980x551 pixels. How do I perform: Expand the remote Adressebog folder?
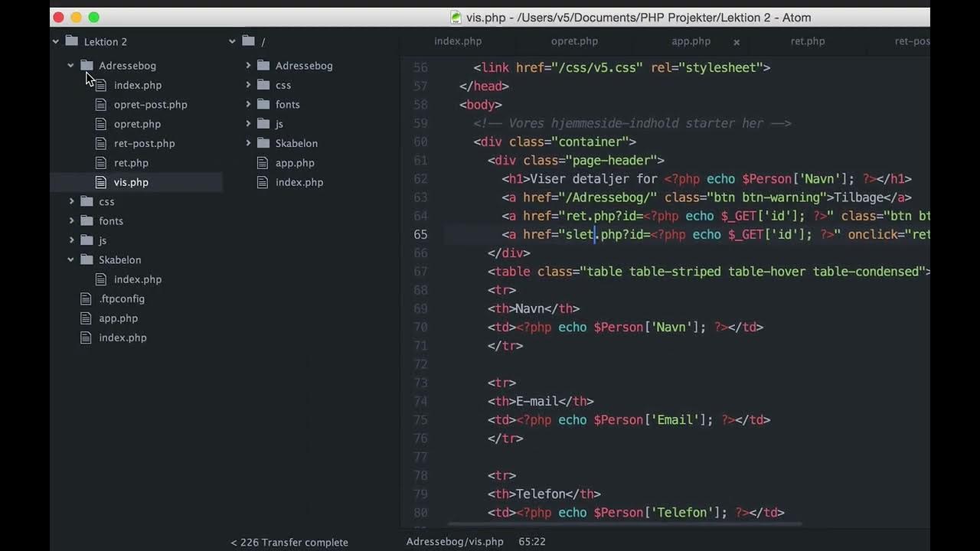tap(248, 66)
